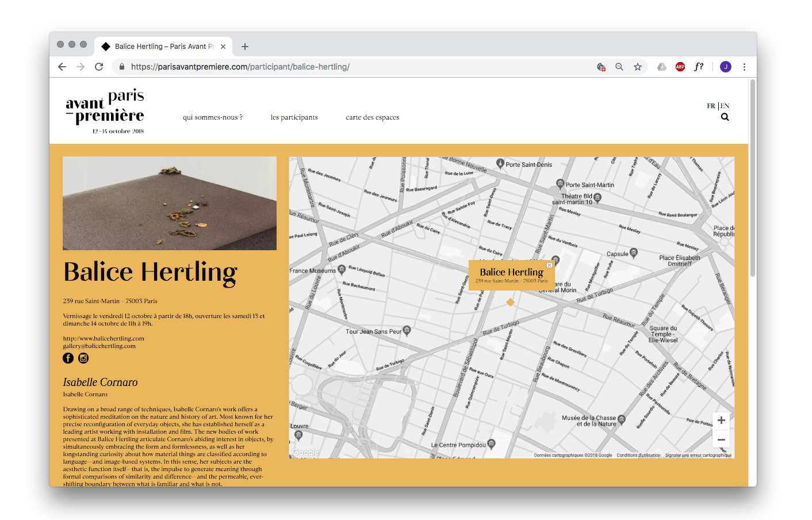Click the orange gallery map marker
Screen dimensions: 812x520
tap(510, 302)
